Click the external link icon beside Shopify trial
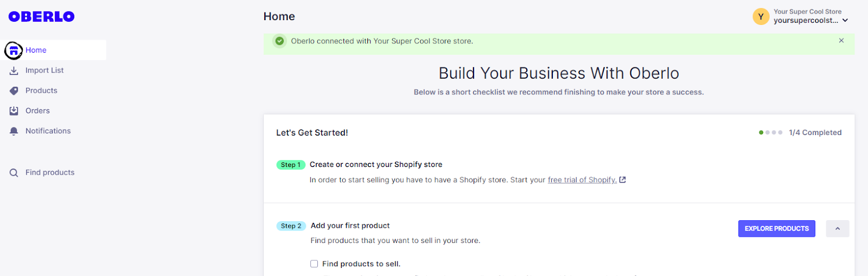 pos(623,180)
